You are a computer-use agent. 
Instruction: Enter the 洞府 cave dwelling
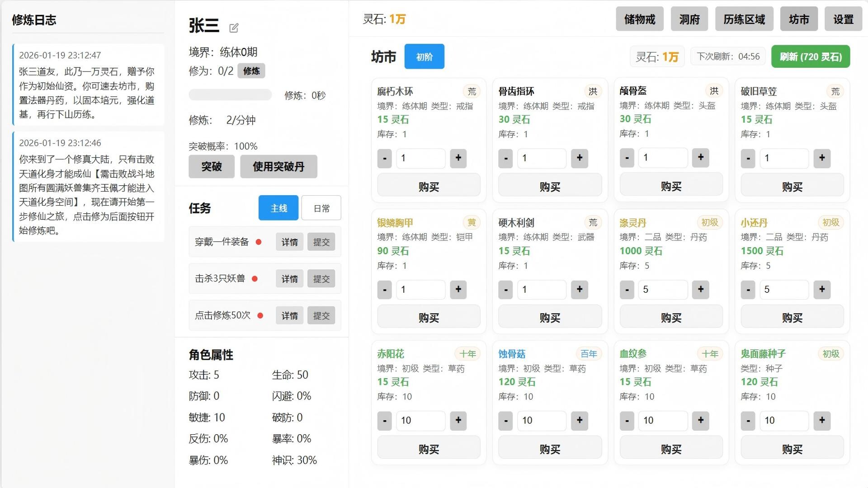coord(689,19)
